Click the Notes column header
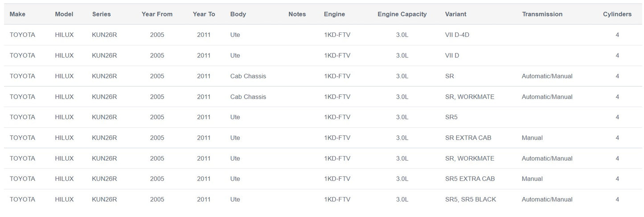 tap(297, 14)
